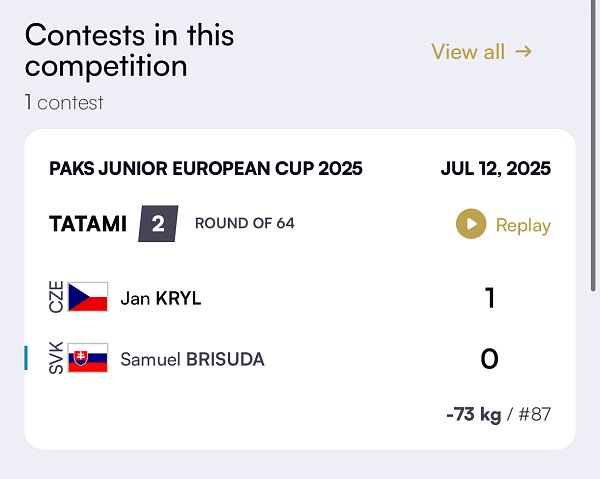Click the JUL 12, 2025 date
The height and width of the screenshot is (479, 600).
tap(496, 169)
